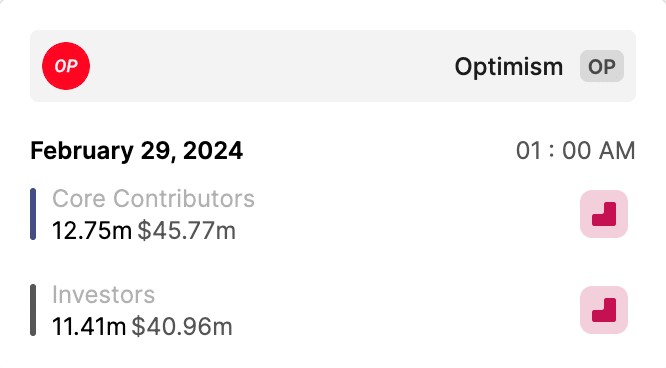666x368 pixels.
Task: Click the year 2024 in the date
Action: point(213,151)
